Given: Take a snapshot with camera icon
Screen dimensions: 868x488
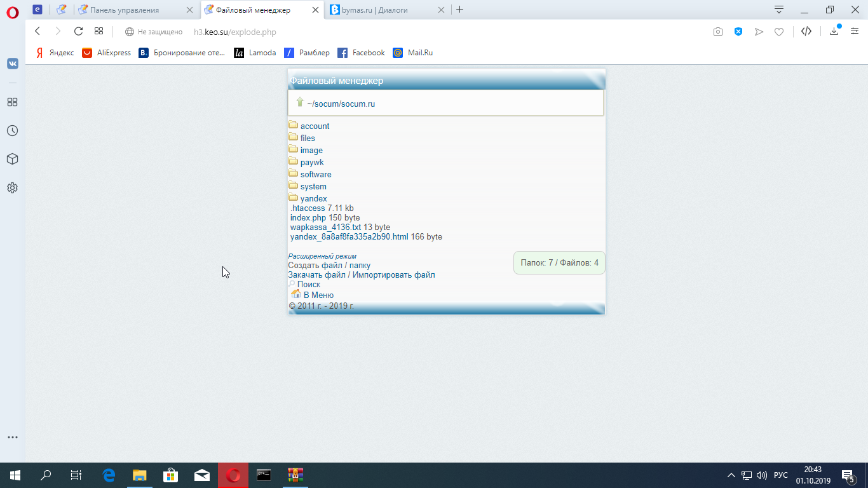Looking at the screenshot, I should tap(718, 32).
